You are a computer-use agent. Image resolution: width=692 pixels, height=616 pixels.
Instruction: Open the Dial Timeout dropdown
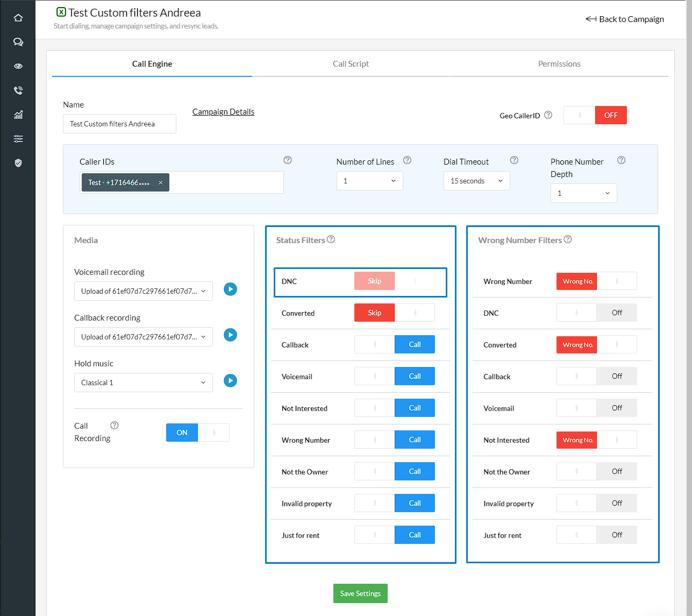tap(476, 181)
